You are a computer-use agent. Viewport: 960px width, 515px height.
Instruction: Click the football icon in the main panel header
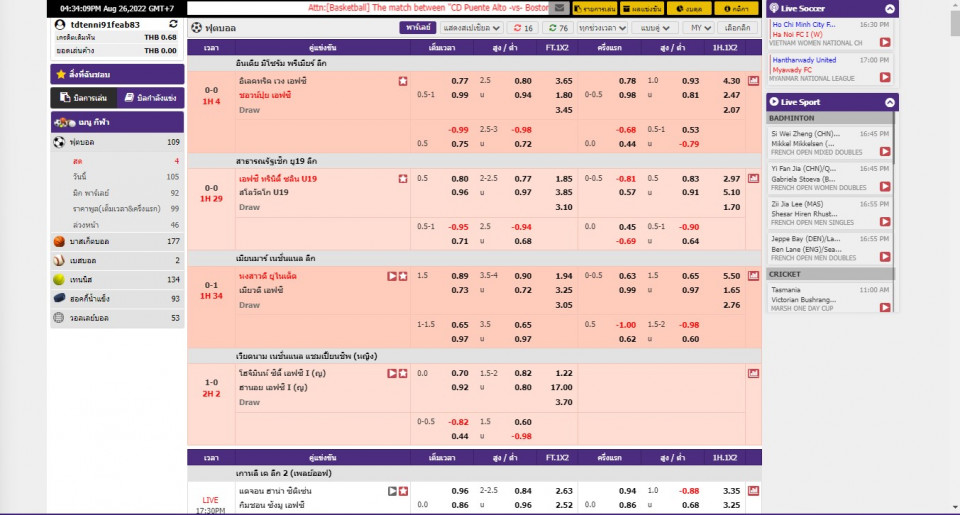click(197, 28)
